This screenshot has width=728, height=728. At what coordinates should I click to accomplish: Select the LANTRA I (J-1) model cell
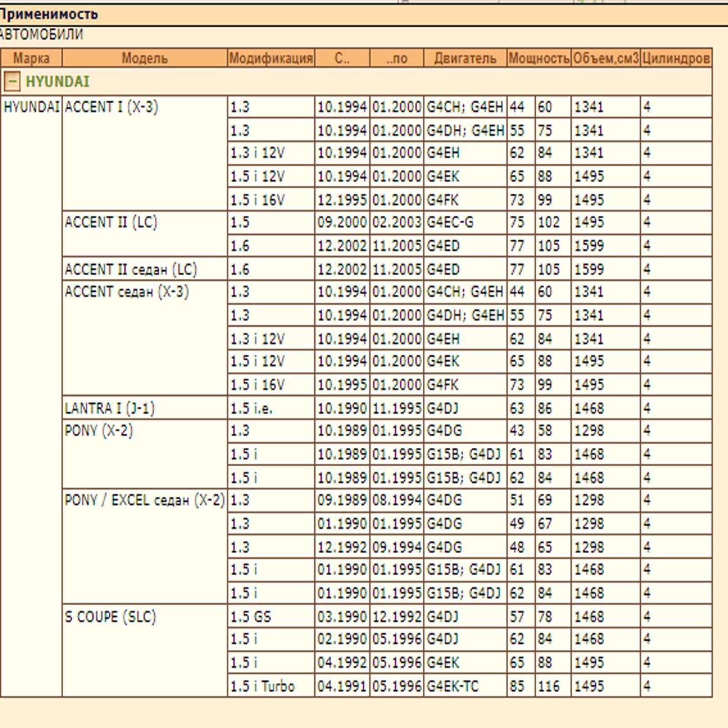(x=110, y=408)
